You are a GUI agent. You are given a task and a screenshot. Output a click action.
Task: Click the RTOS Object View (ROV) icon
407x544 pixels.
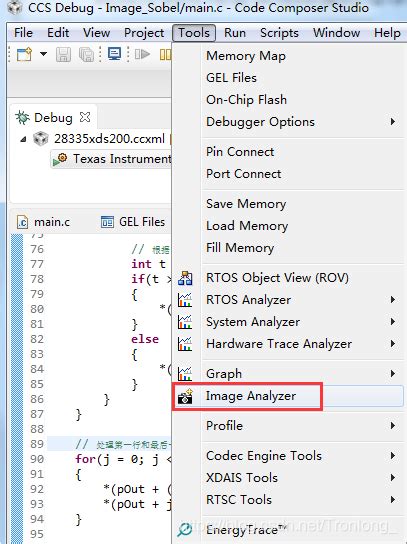(x=185, y=278)
